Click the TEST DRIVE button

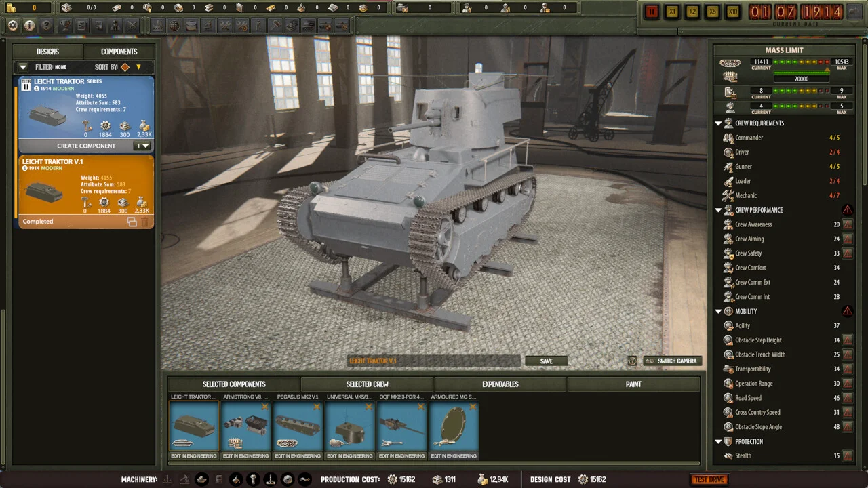pyautogui.click(x=709, y=479)
